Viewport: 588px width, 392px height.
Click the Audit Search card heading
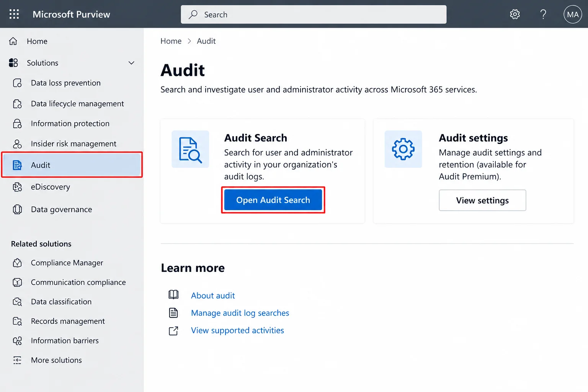256,138
